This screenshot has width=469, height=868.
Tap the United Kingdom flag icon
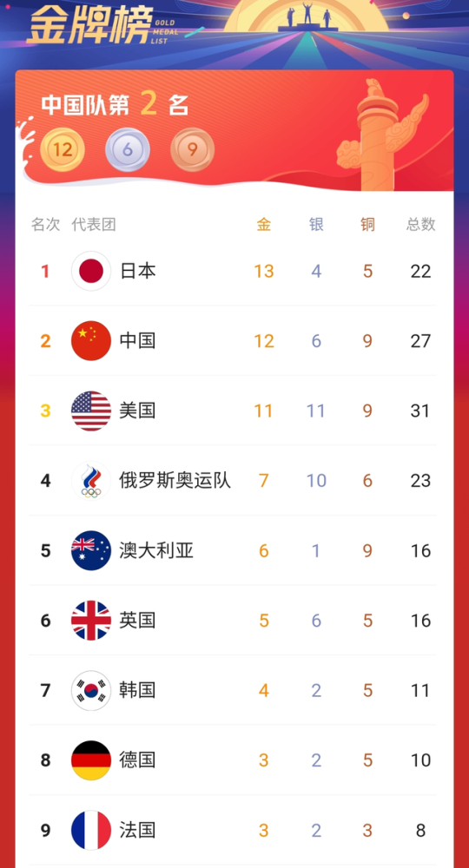coord(91,621)
